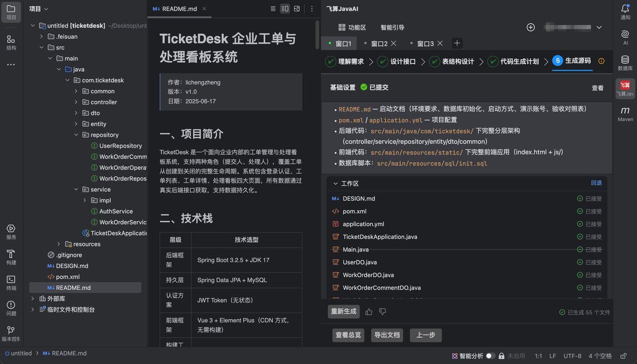Viewport: 637px width, 364px height.
Task: Click the 导出文档 button
Action: point(387,335)
